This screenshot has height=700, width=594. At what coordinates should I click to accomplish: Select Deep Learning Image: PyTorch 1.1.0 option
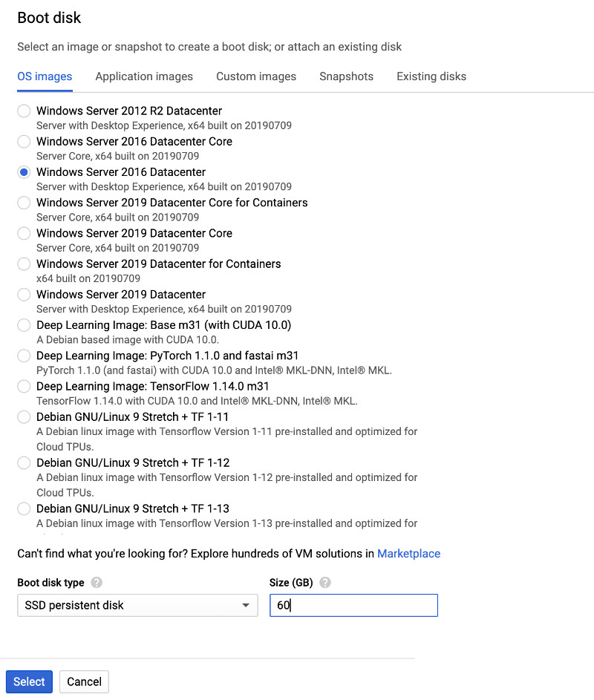tap(25, 356)
